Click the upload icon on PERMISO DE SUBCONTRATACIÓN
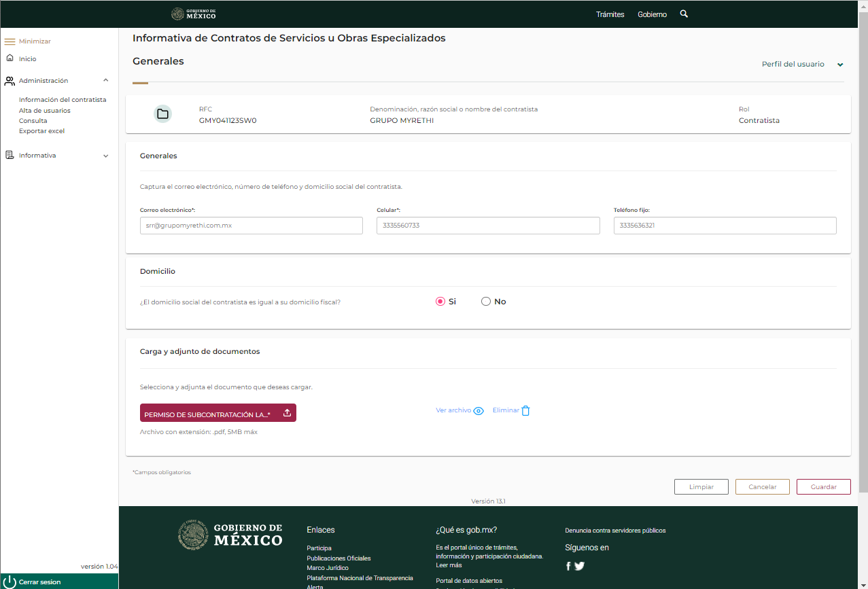Screen dimensions: 868x589 [x=287, y=412]
